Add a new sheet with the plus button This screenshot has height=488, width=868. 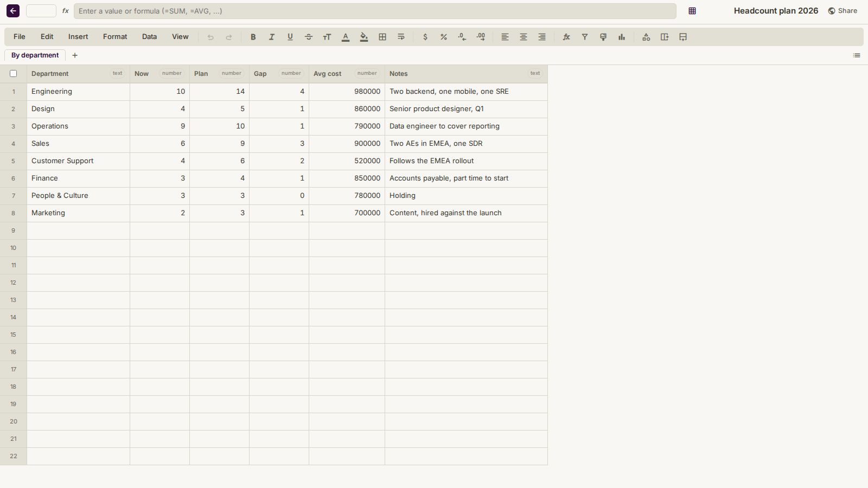(x=75, y=55)
